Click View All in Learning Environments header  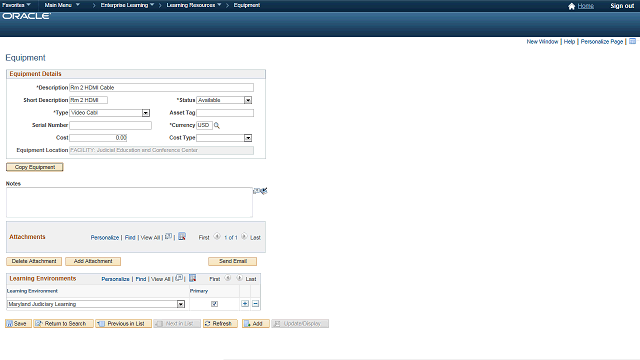161,279
